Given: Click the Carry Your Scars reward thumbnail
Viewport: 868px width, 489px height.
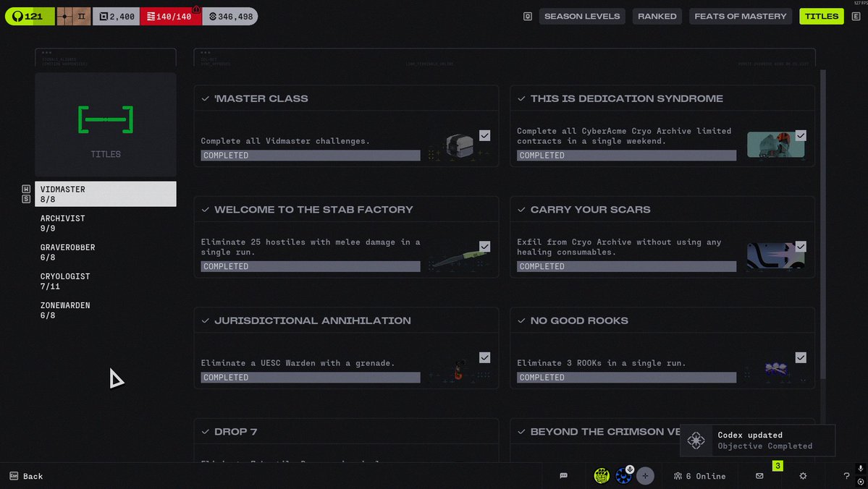Looking at the screenshot, I should [775, 256].
